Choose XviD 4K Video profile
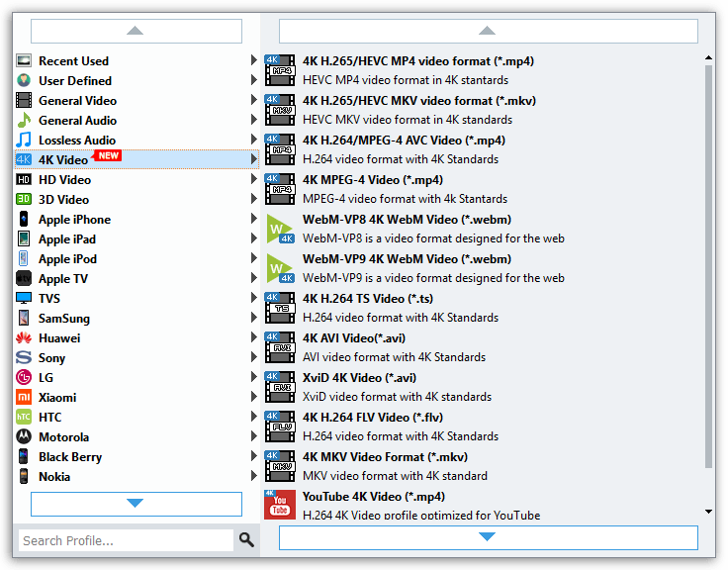The width and height of the screenshot is (728, 570). pos(483,387)
